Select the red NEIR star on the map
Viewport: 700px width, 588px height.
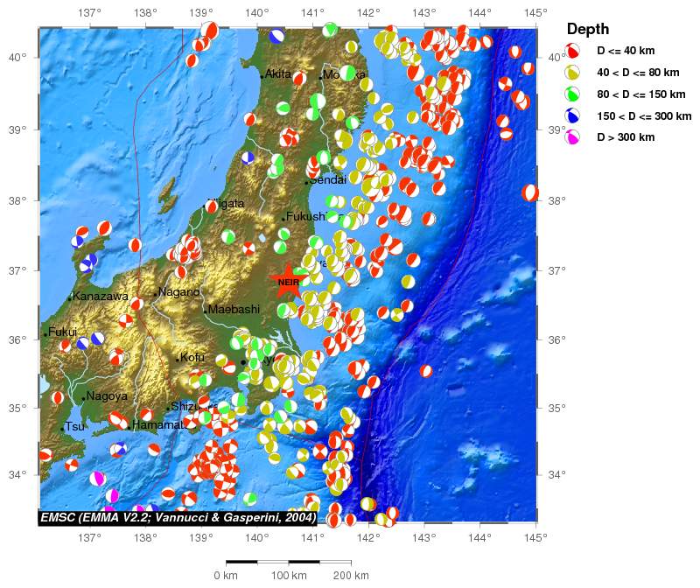(x=288, y=281)
